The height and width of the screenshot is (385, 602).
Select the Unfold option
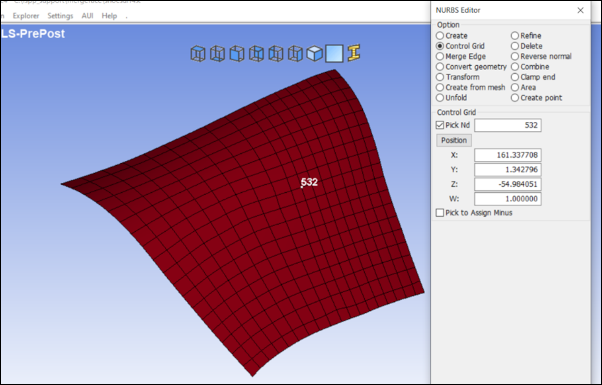click(452, 98)
